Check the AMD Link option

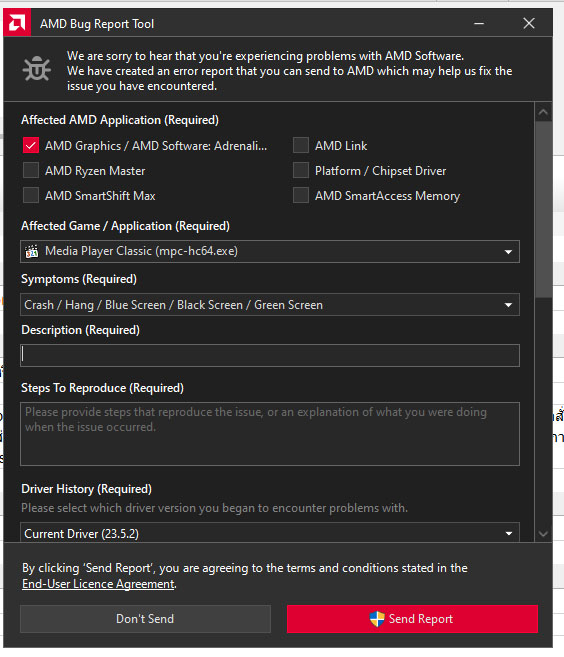pos(301,145)
